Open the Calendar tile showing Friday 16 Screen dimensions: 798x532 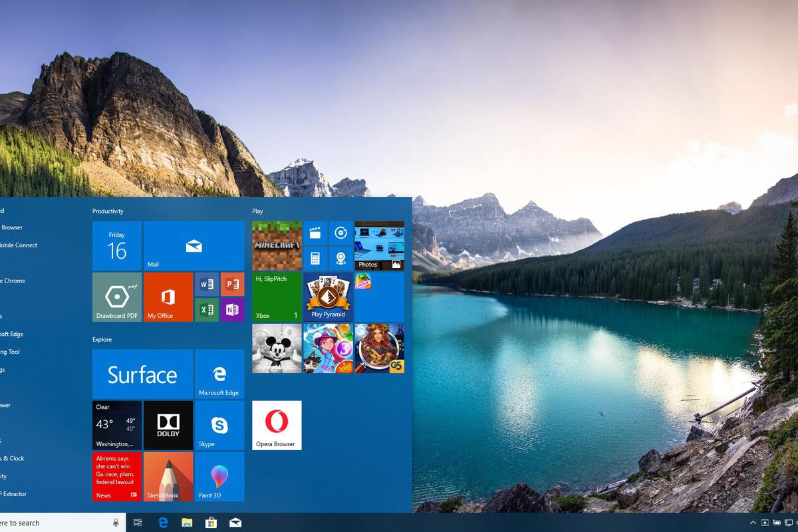tap(117, 246)
